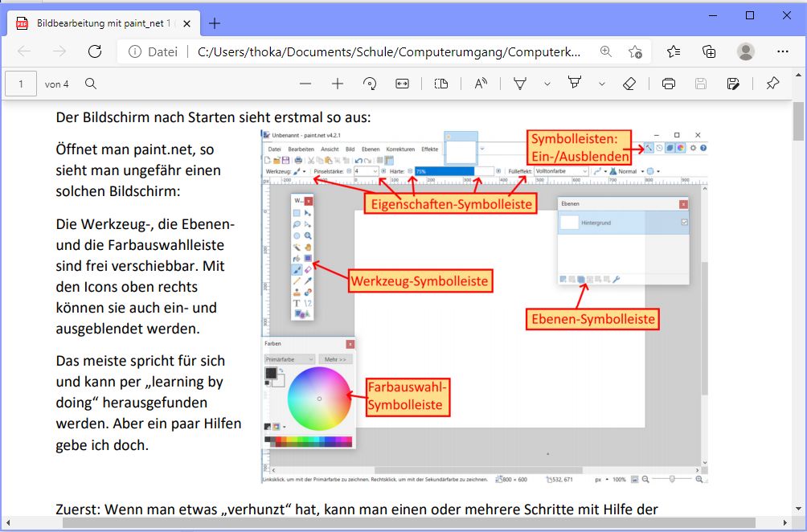The image size is (807, 532).
Task: Select the Text 'T' tool in paint.net tools
Action: coord(297,304)
